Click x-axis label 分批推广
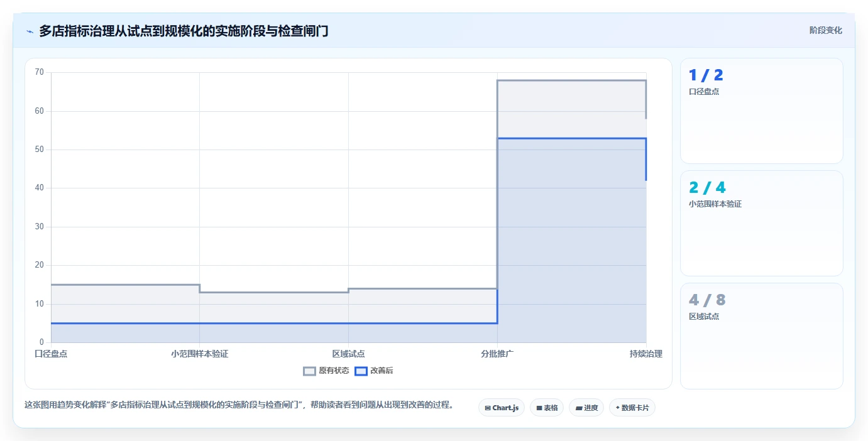Screen dimensions: 868x441 [497, 354]
